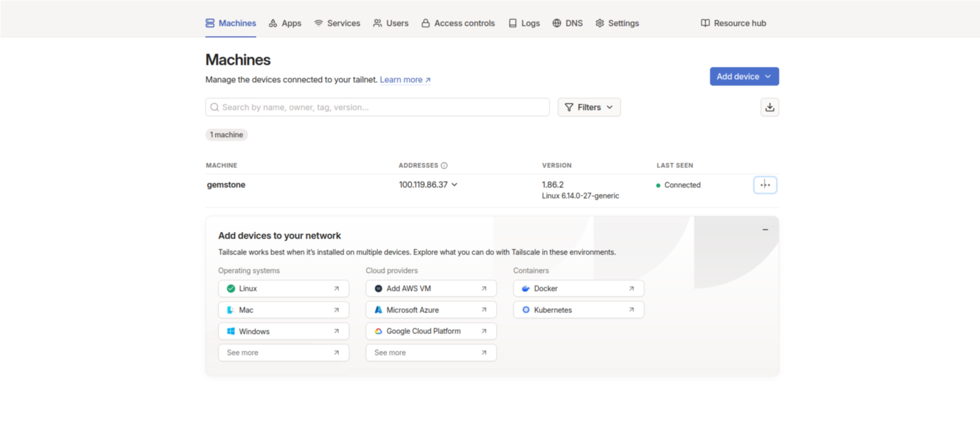
Task: Click the 1 machine count badge
Action: (226, 135)
